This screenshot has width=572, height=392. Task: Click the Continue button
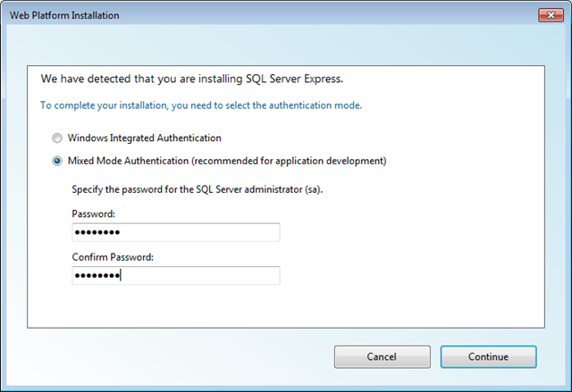pyautogui.click(x=488, y=356)
